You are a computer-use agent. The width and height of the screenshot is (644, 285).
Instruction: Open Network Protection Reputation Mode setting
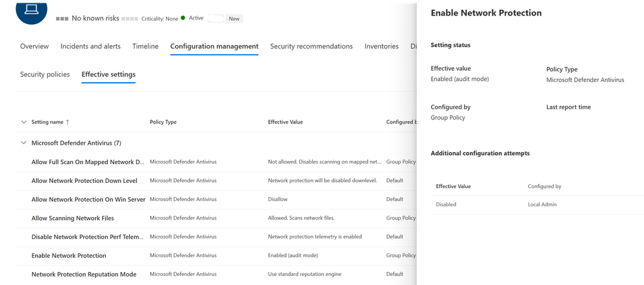pyautogui.click(x=84, y=275)
